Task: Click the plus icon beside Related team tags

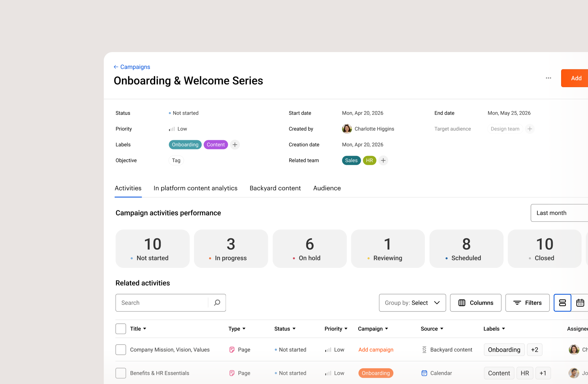Action: pos(383,160)
